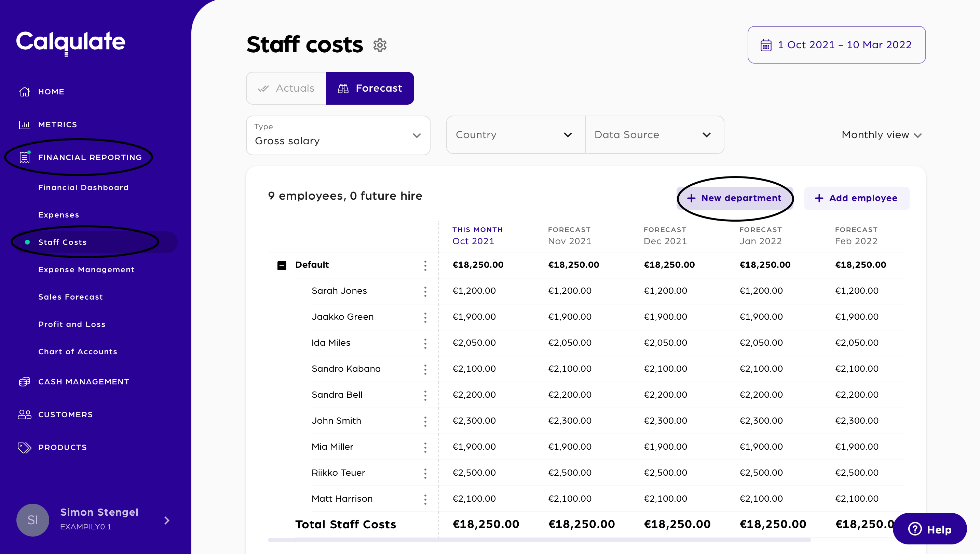Go to Expenses page
Image resolution: width=980 pixels, height=554 pixels.
(58, 215)
